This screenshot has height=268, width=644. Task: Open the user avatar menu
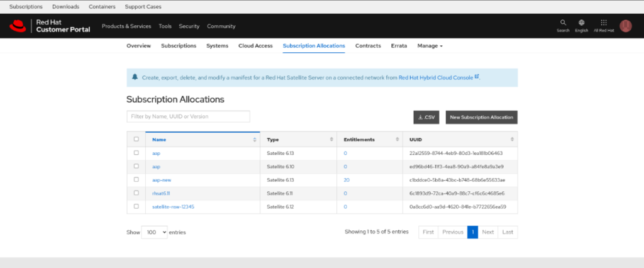click(x=626, y=26)
